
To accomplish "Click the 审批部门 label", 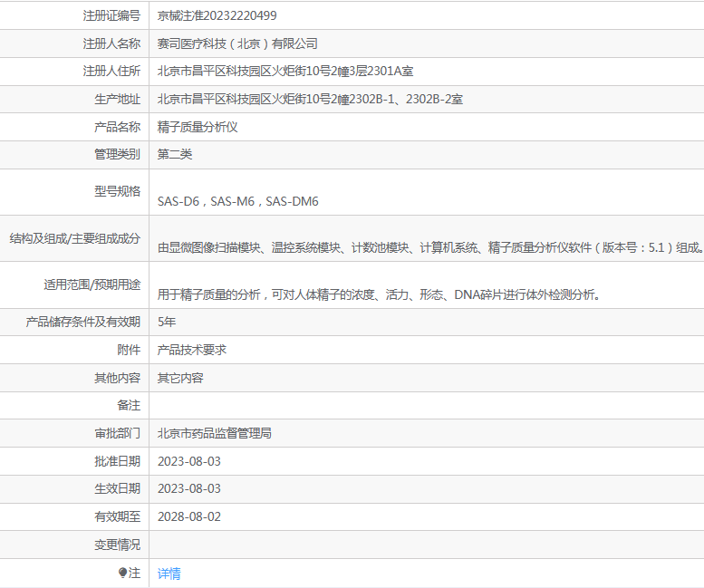I will 117,433.
